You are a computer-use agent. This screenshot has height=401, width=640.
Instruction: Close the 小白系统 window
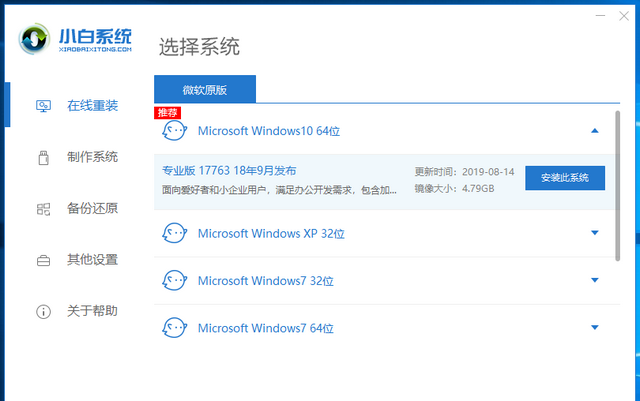pos(624,16)
